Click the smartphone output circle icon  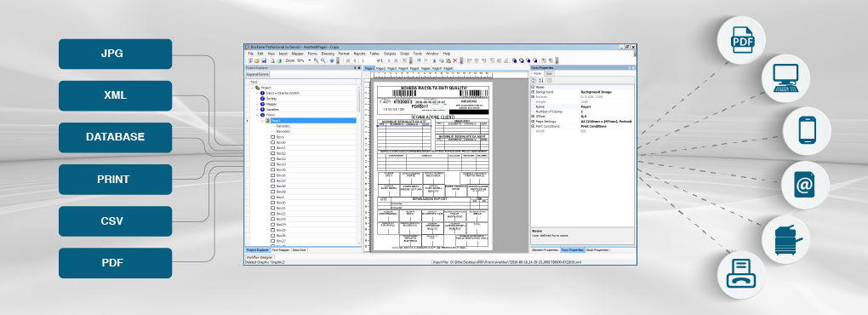pos(807,131)
